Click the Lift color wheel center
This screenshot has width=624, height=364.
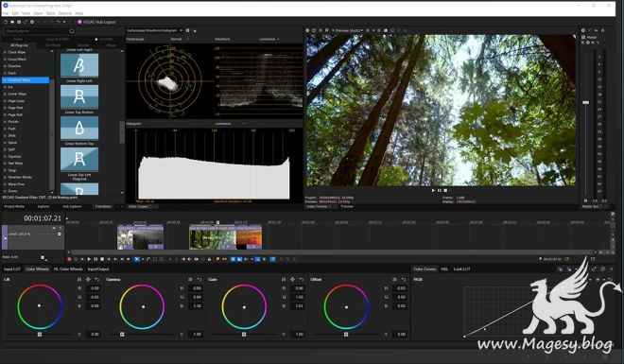tap(39, 305)
